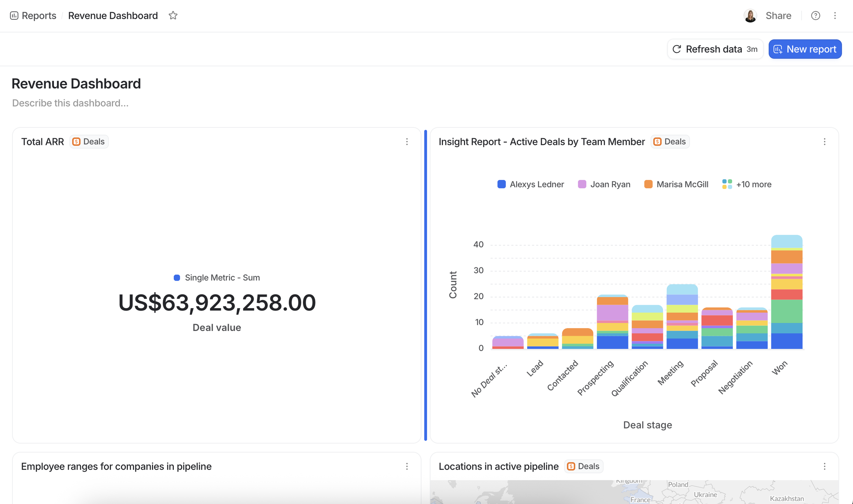This screenshot has height=504, width=853.
Task: Expand the +10 more legend items
Action: 747,184
